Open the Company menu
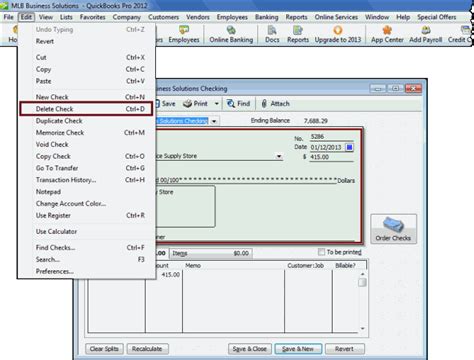Screen dimensions: 474x360 pyautogui.click(x=126, y=17)
